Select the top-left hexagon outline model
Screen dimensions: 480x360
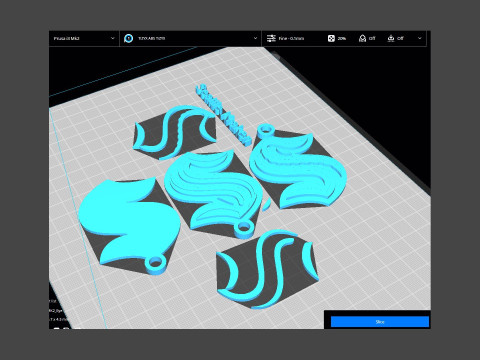coord(174,133)
